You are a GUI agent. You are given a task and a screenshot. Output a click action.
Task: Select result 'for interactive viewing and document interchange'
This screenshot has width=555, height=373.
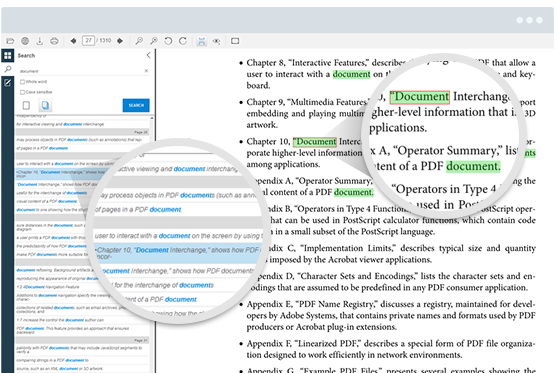(82, 124)
